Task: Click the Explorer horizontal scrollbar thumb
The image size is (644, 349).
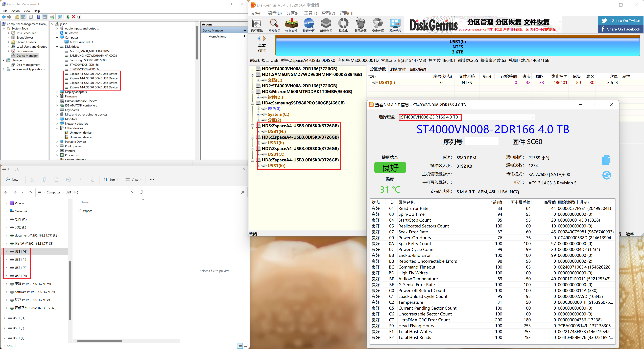Action: [100, 340]
